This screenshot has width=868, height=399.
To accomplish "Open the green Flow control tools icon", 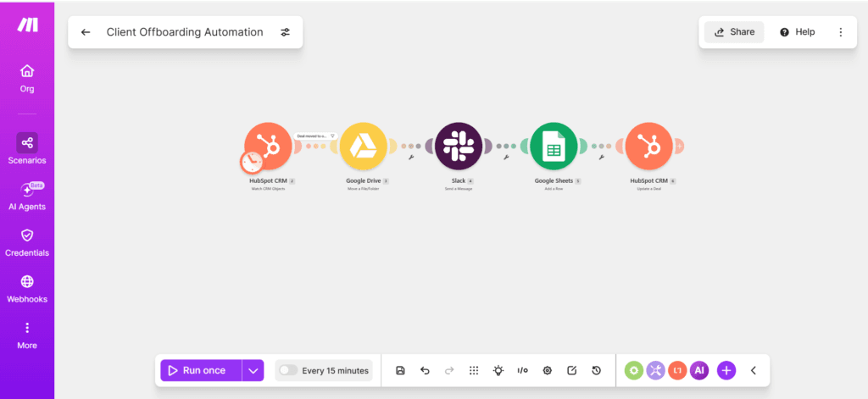I will click(634, 370).
